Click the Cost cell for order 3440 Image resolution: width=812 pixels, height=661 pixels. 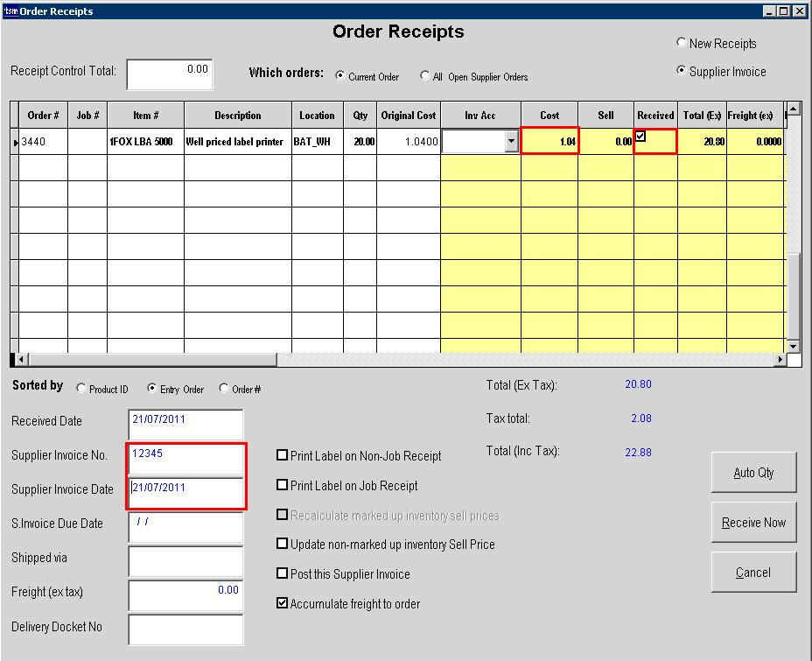click(x=549, y=141)
